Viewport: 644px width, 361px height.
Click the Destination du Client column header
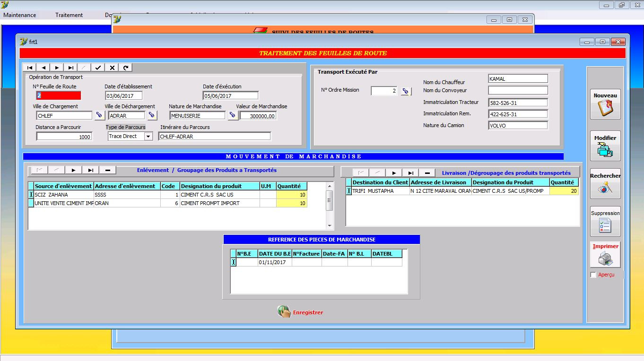[x=381, y=182]
